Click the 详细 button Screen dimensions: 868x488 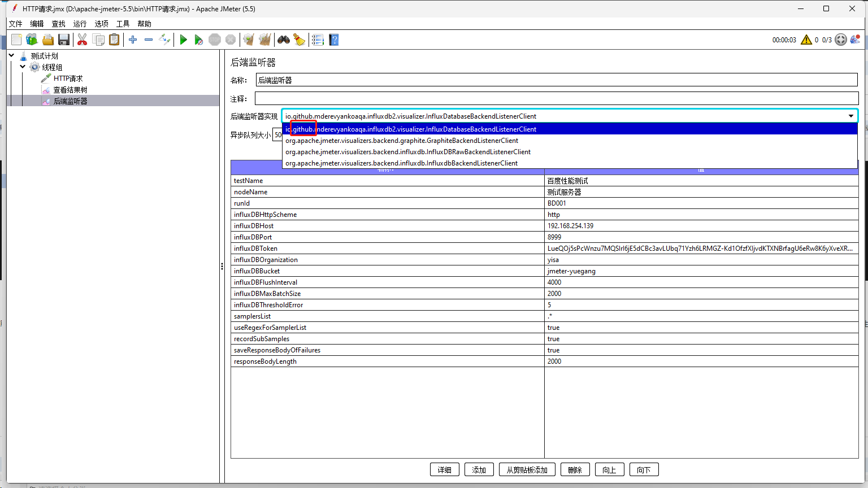point(445,470)
